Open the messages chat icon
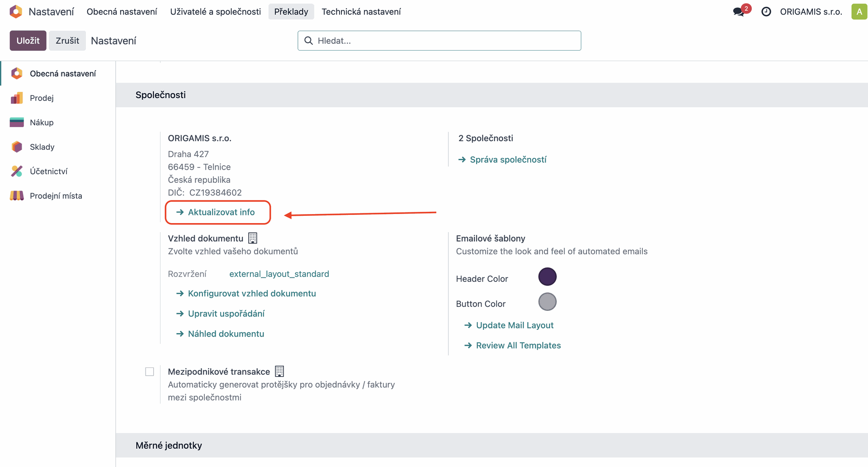 [x=739, y=12]
